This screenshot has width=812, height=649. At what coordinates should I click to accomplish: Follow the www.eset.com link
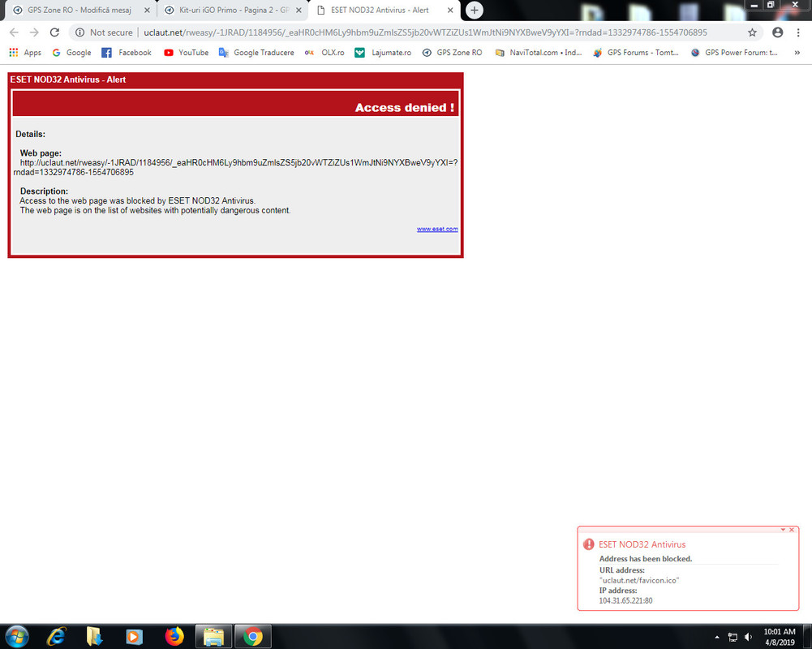point(437,229)
